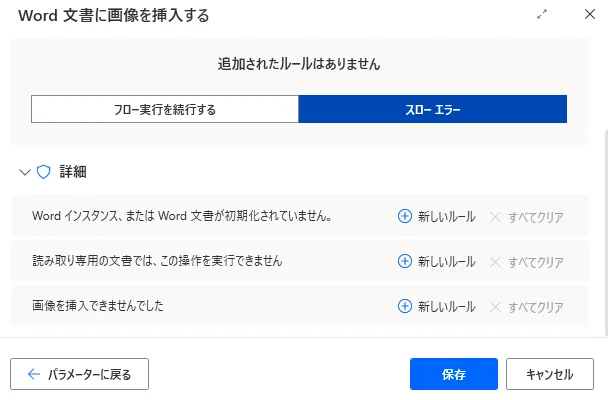Add 新しいルール for Word instance not initialized

point(436,216)
